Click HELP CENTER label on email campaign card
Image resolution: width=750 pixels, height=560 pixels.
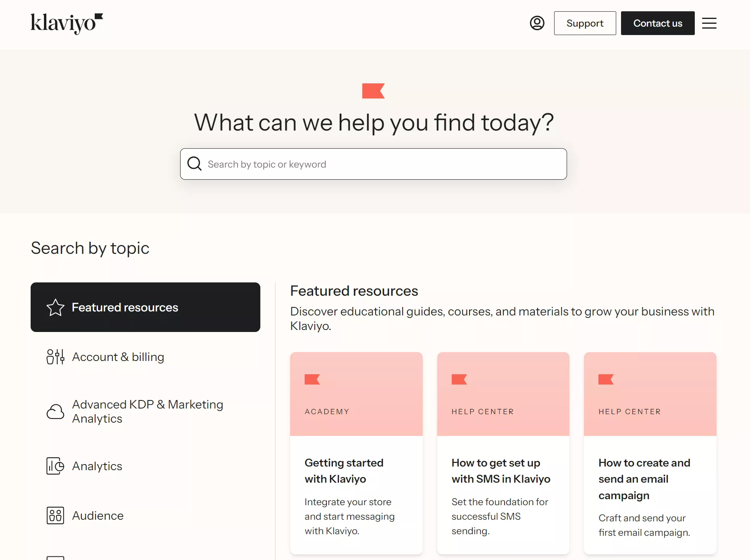click(x=630, y=412)
